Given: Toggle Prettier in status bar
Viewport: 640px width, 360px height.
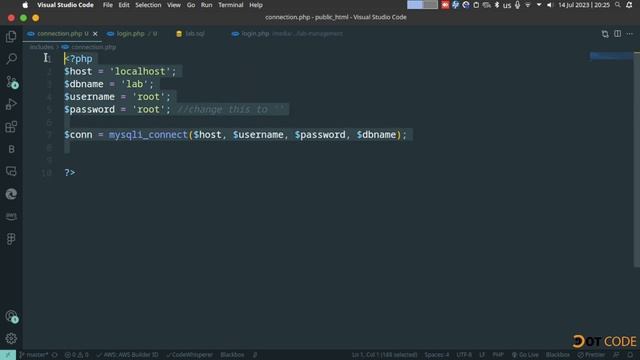Looking at the screenshot, I should [x=591, y=355].
